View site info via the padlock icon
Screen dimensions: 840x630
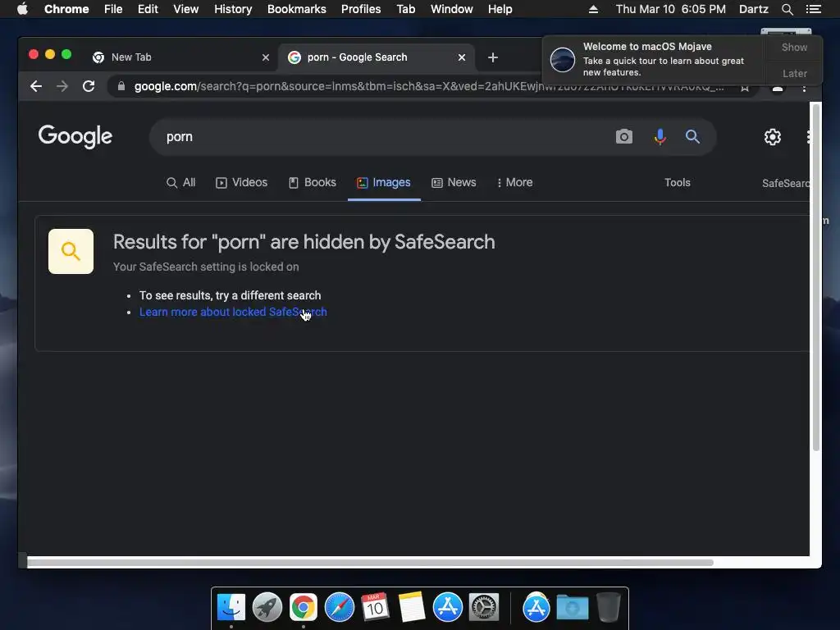(121, 86)
